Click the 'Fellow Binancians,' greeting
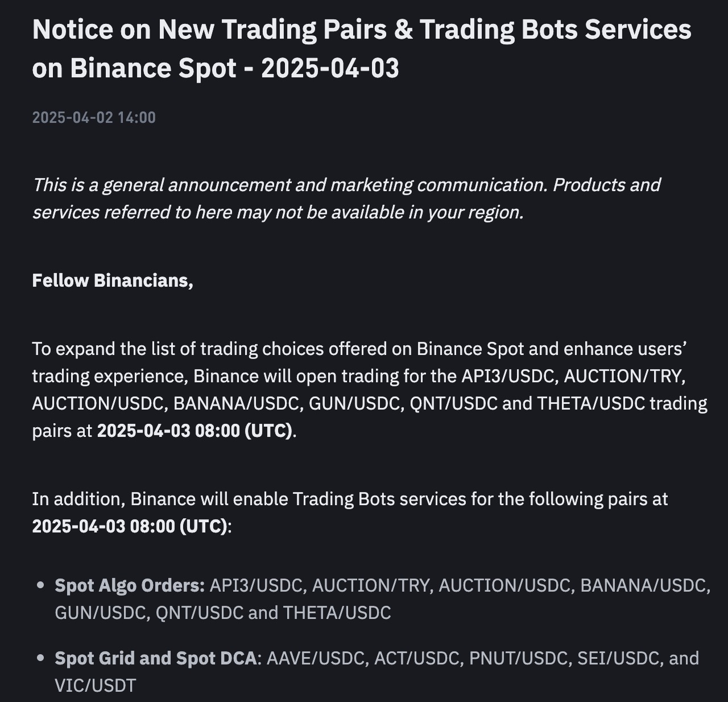 [113, 280]
